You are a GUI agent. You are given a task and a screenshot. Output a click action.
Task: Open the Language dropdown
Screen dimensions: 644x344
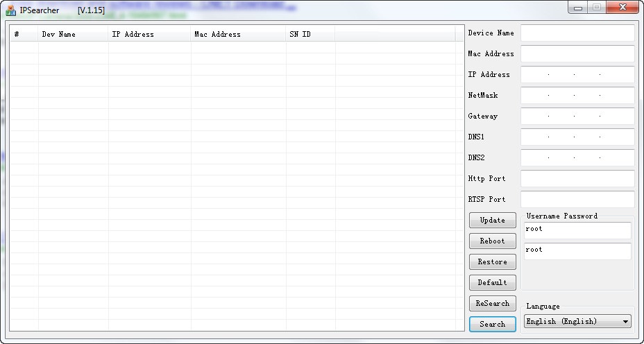coord(577,321)
